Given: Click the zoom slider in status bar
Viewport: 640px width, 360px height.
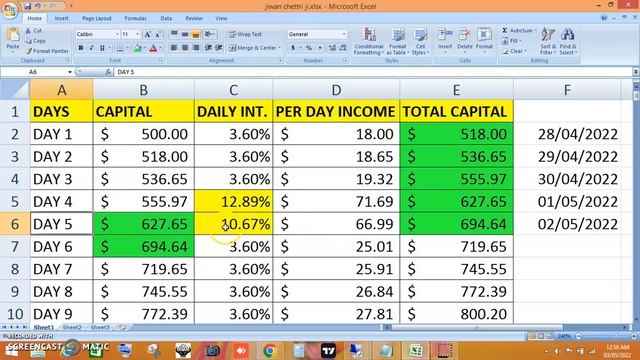Looking at the screenshot, I should (605, 336).
